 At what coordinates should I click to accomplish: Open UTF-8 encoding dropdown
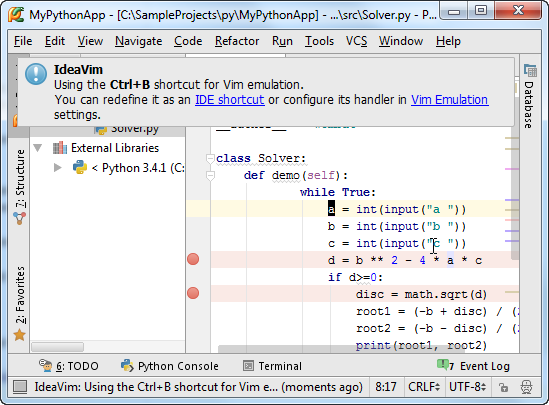[x=468, y=387]
